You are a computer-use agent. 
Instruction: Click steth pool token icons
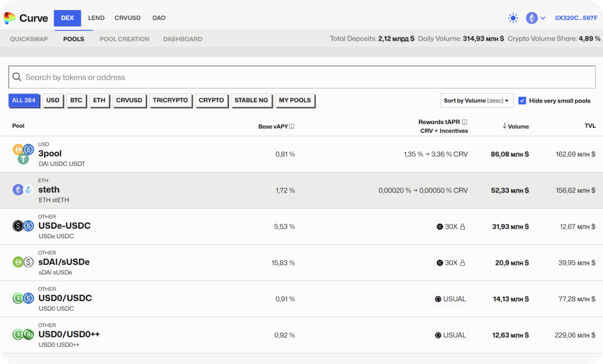[x=23, y=190]
